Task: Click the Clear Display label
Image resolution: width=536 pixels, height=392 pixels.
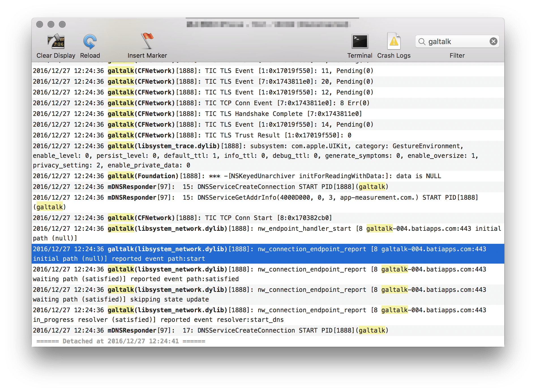Action: click(56, 56)
